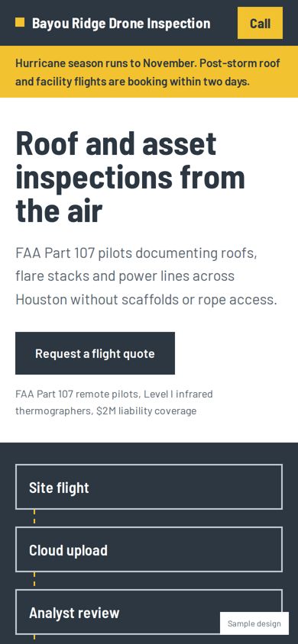
Task: Expand the Cloud upload step card
Action: click(149, 549)
